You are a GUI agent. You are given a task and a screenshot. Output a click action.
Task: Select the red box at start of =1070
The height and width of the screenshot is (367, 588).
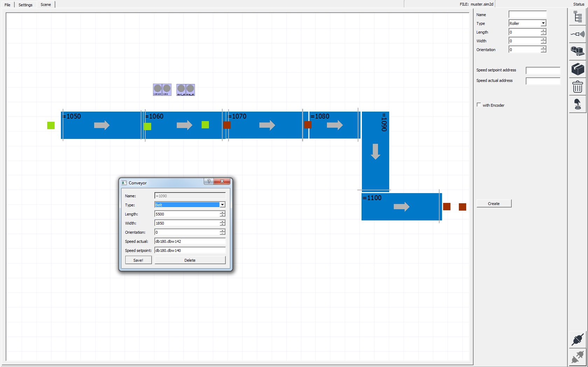227,125
